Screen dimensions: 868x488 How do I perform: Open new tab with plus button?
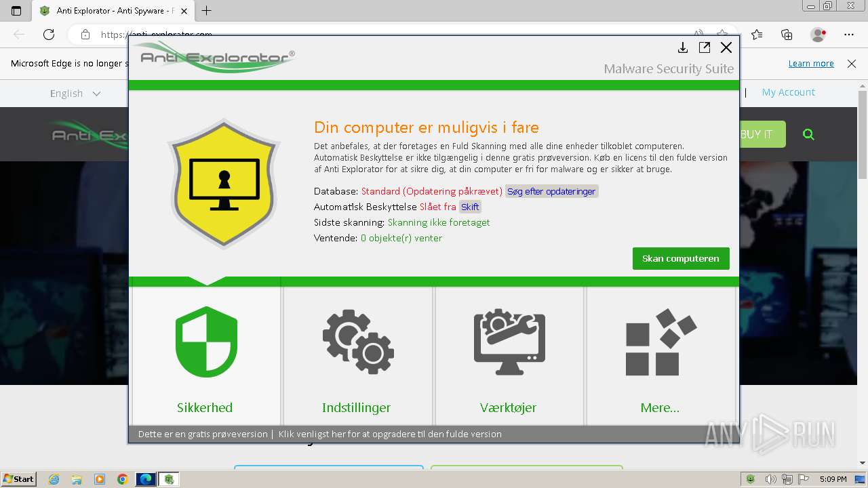(207, 11)
